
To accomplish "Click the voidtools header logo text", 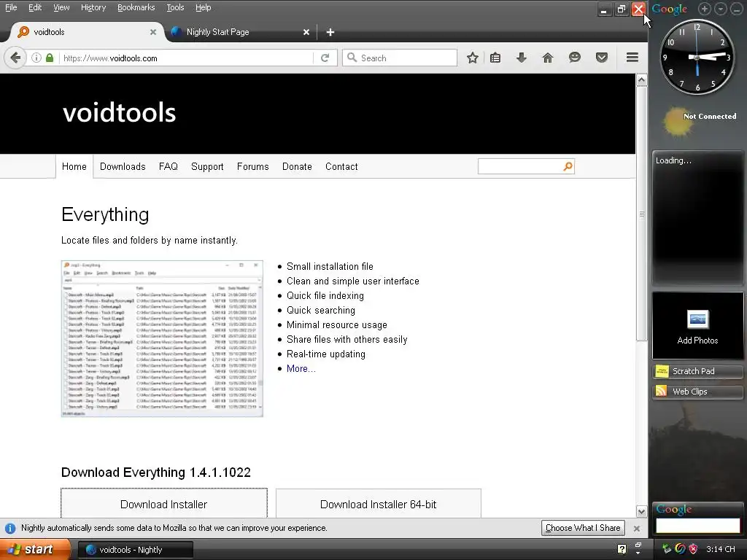I will coord(119,113).
